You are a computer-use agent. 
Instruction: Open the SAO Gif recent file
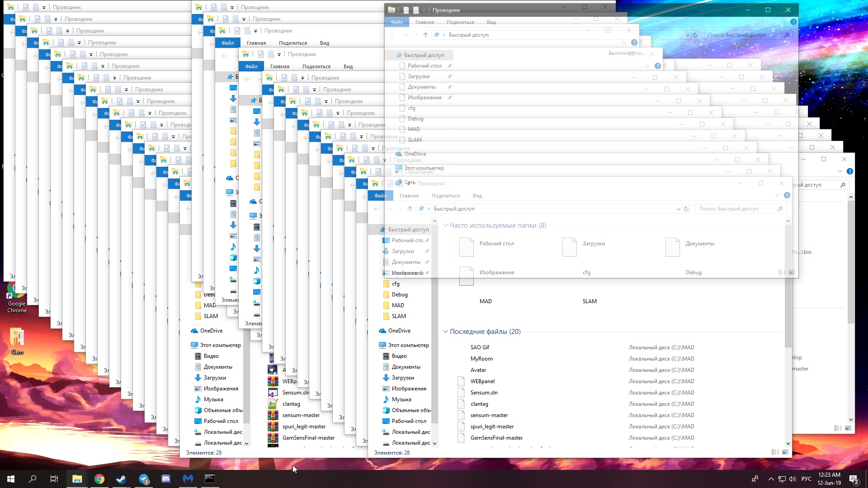pyautogui.click(x=480, y=347)
